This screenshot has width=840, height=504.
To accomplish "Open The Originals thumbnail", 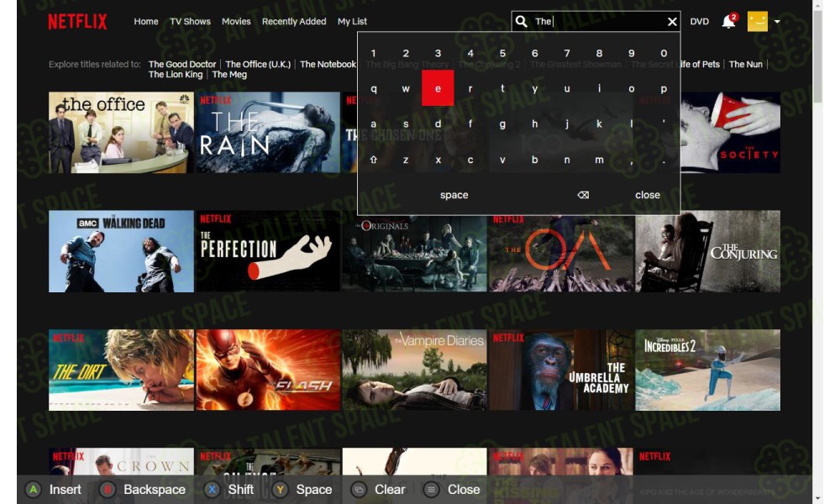I will point(414,254).
